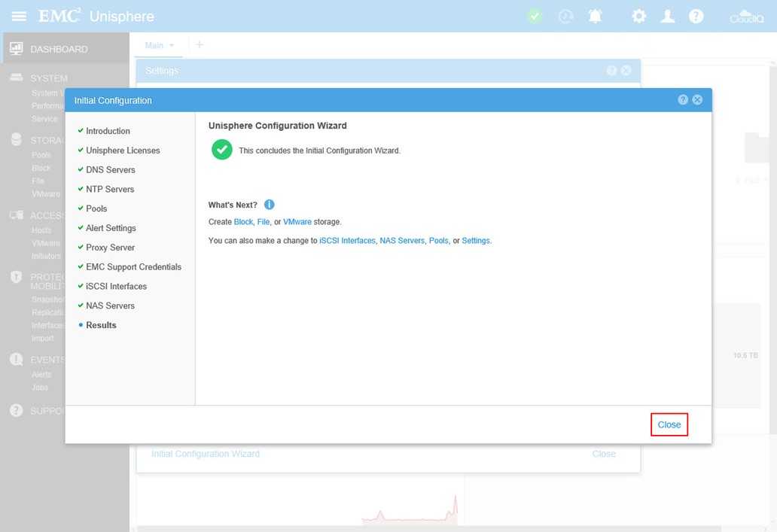Open File under Storage in sidebar
The image size is (777, 532).
38,181
